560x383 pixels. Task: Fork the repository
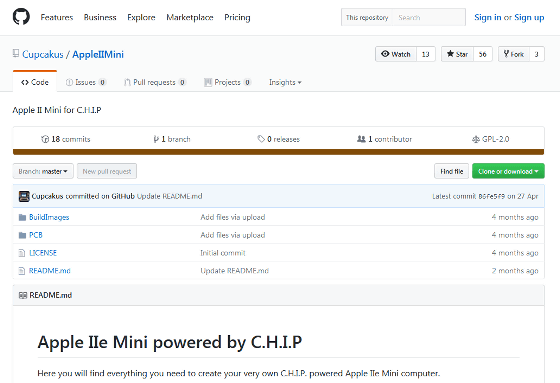point(514,54)
